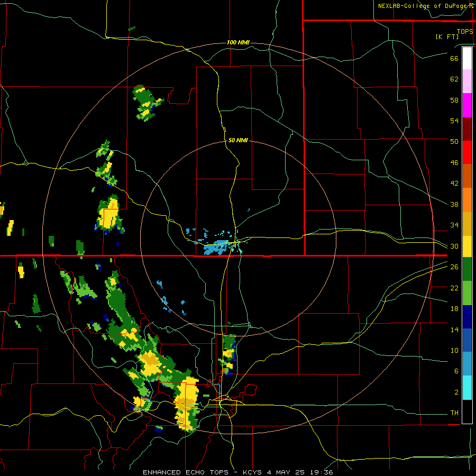Image resolution: width=476 pixels, height=476 pixels.
Task: Choose the navy blue legend swatch
Action: (467, 317)
